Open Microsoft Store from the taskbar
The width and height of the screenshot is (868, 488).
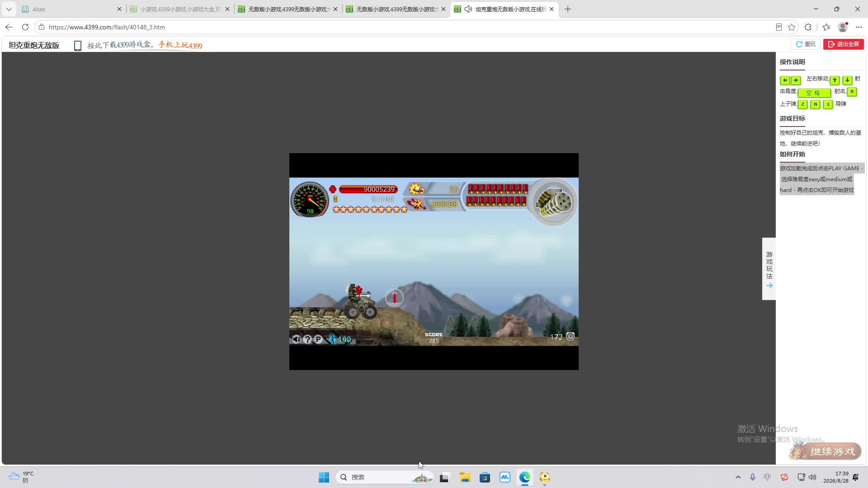point(485,477)
